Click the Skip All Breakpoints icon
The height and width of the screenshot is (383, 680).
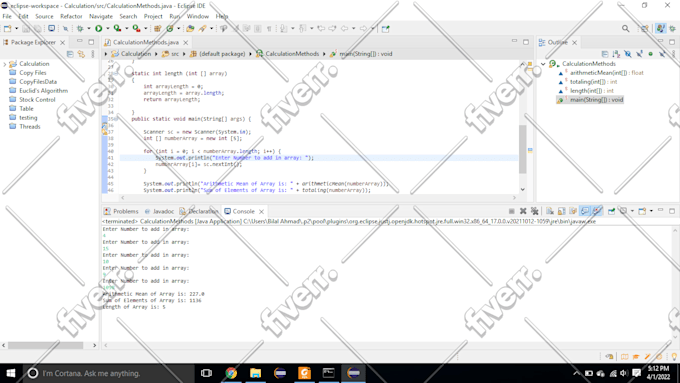65,28
